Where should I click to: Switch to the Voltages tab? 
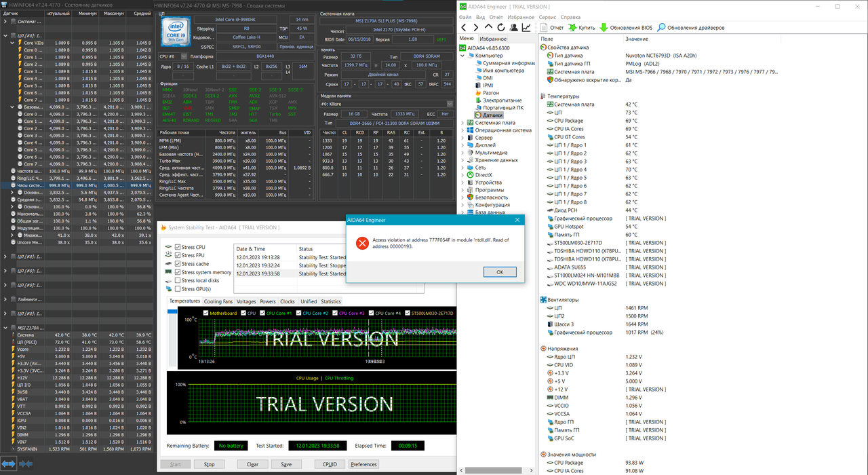(x=246, y=301)
